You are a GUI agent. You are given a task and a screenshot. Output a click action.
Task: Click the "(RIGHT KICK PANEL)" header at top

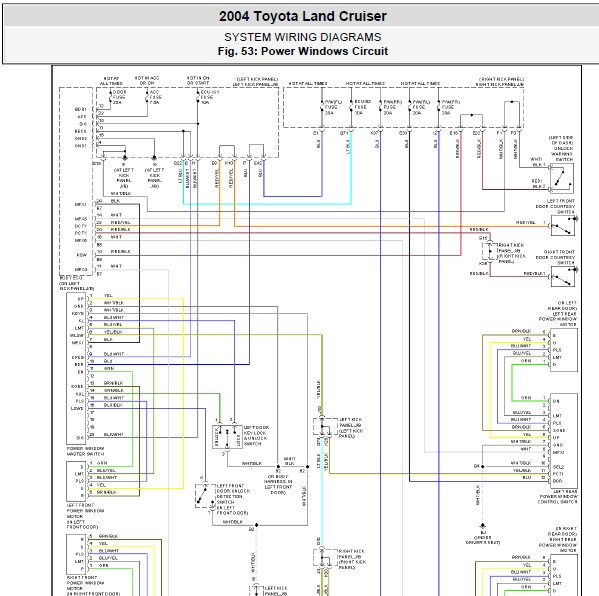click(502, 79)
